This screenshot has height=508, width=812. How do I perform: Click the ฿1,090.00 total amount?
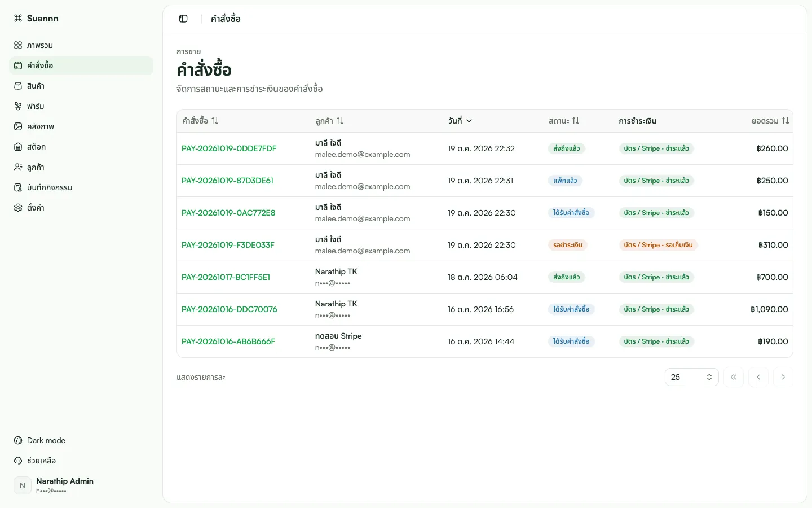pos(769,309)
